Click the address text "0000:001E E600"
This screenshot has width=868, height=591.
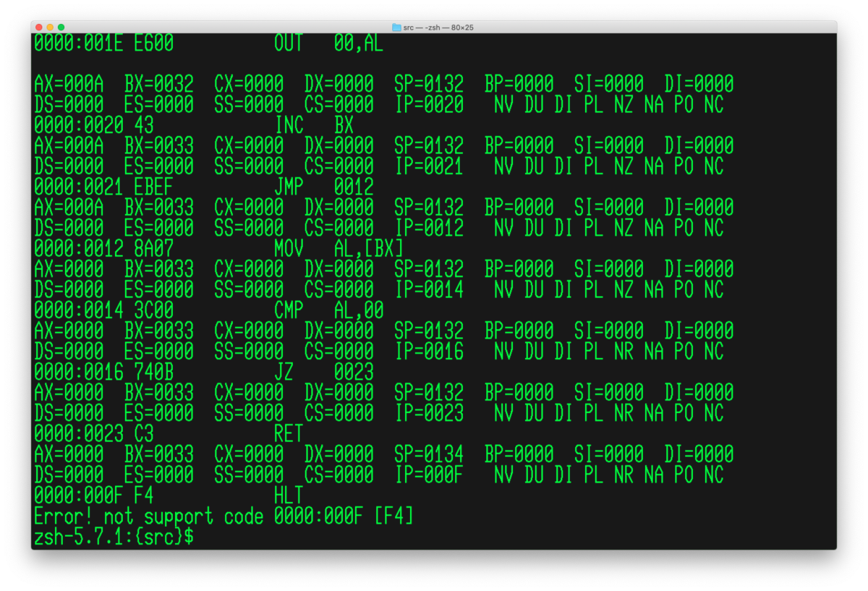pyautogui.click(x=103, y=43)
